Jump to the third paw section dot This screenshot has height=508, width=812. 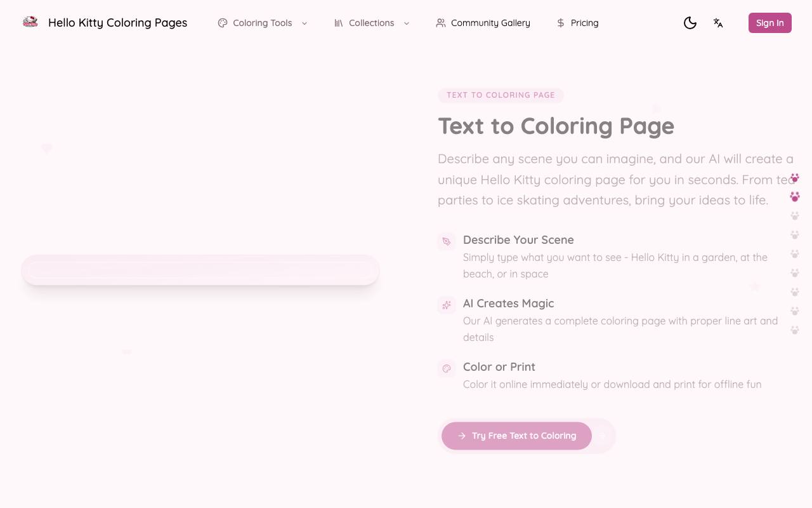click(x=795, y=216)
